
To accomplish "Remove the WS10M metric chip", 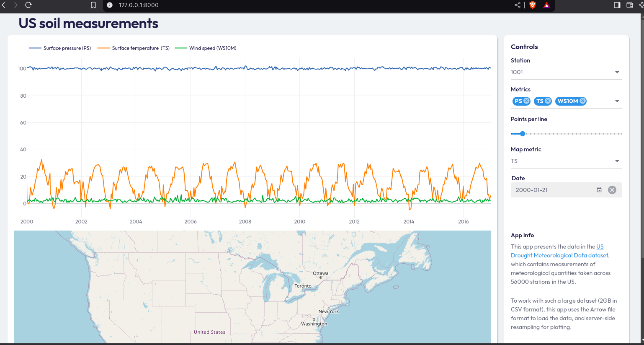I will pos(582,101).
